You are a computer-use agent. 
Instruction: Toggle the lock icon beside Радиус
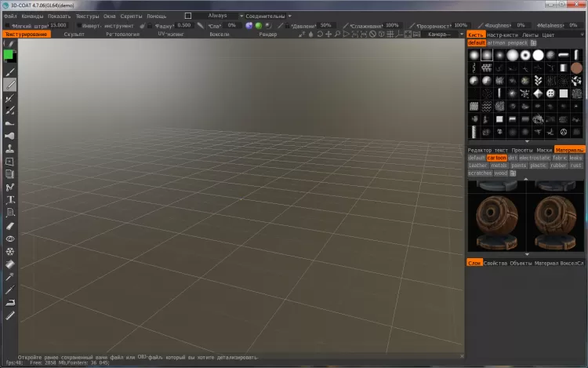(x=150, y=26)
